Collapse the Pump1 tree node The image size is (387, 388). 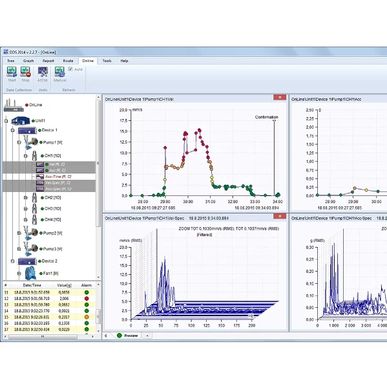(19, 142)
